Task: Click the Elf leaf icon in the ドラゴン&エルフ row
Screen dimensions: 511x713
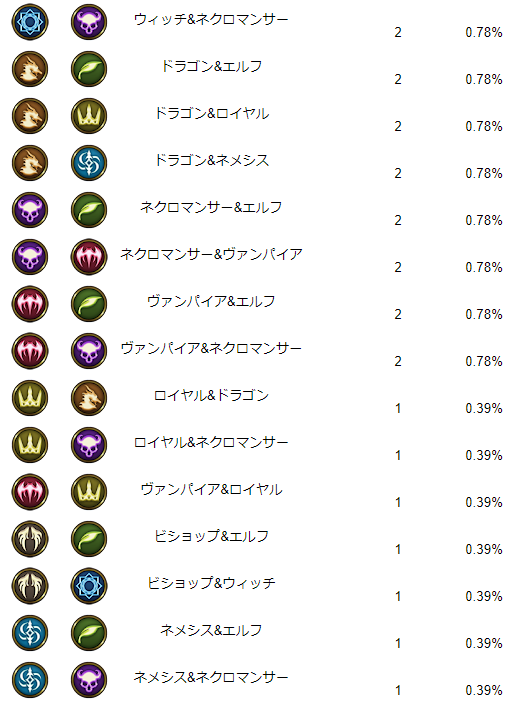Action: 89,69
